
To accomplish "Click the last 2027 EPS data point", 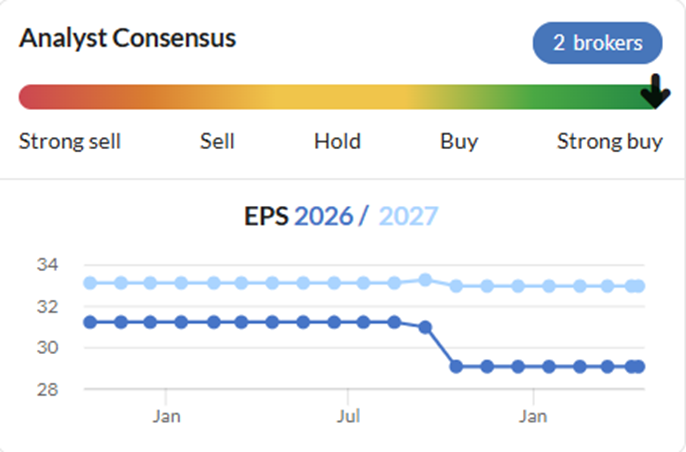I will (x=638, y=286).
